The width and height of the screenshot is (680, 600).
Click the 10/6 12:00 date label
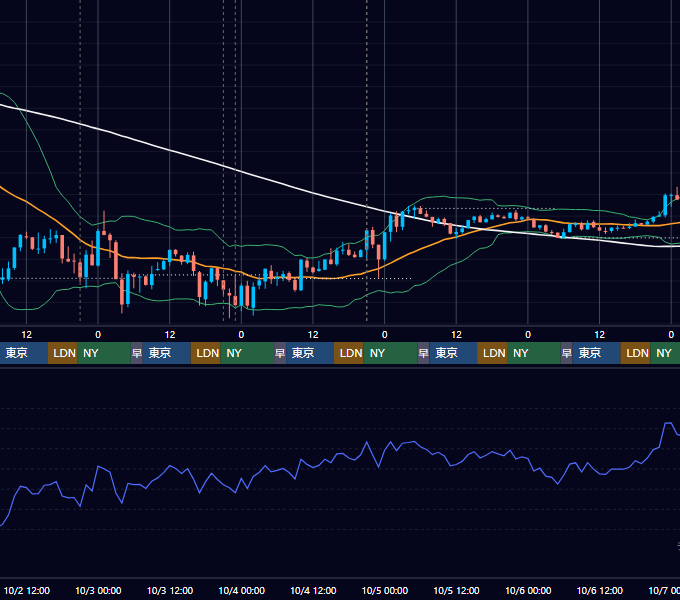point(600,590)
